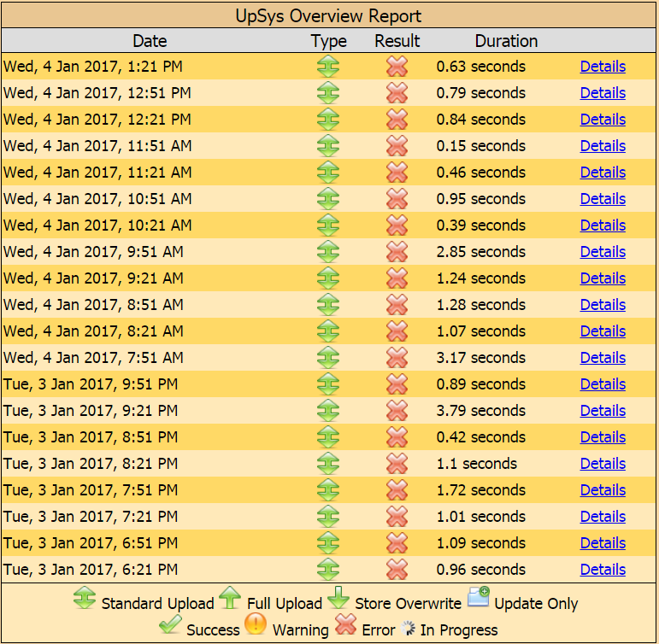Image resolution: width=659 pixels, height=644 pixels.
Task: Open Details for 12:51 PM Wednesday entry
Action: [x=603, y=93]
